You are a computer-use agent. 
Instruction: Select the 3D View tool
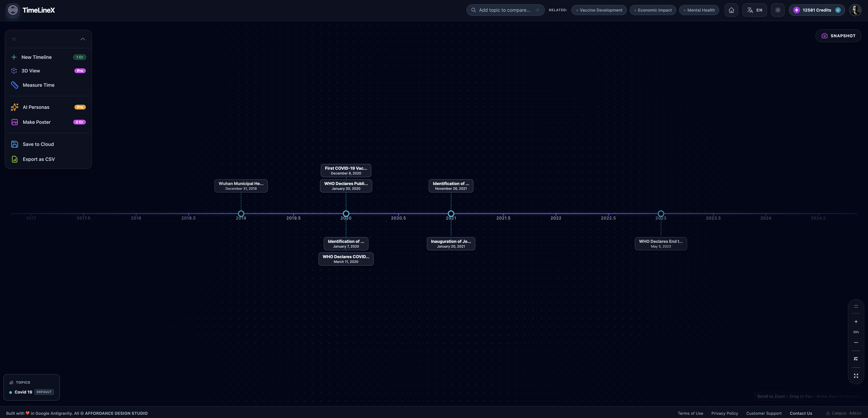[30, 71]
